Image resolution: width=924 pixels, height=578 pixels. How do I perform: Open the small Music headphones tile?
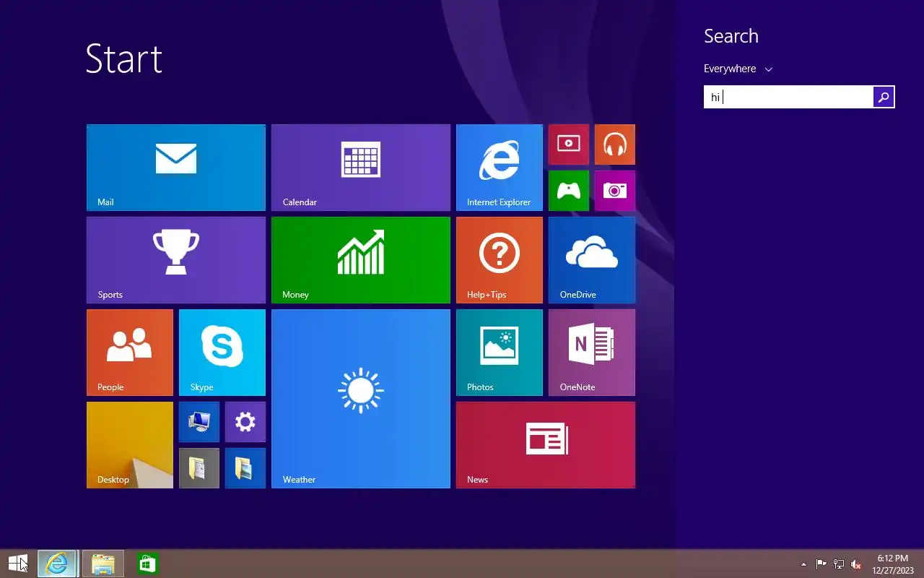tap(615, 144)
